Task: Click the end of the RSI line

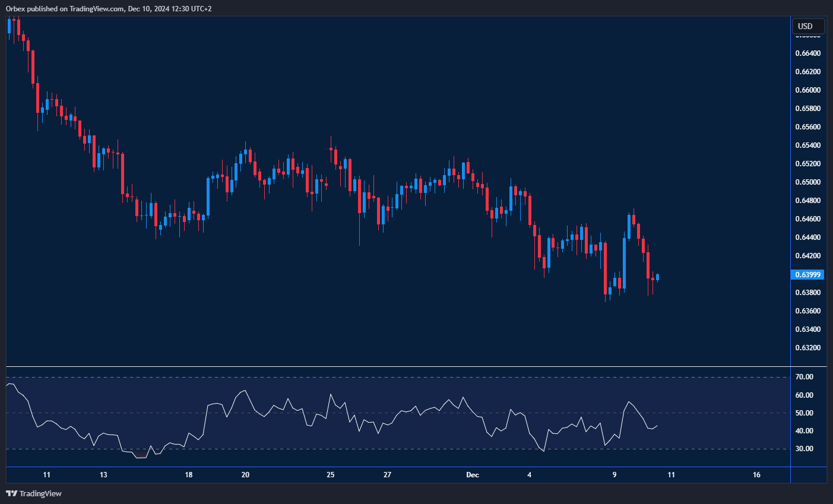Action: point(657,425)
